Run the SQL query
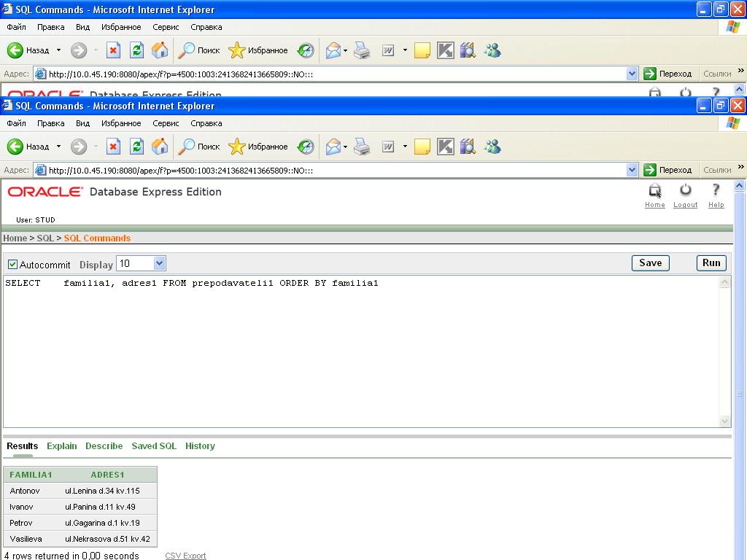Image resolution: width=747 pixels, height=560 pixels. [711, 262]
